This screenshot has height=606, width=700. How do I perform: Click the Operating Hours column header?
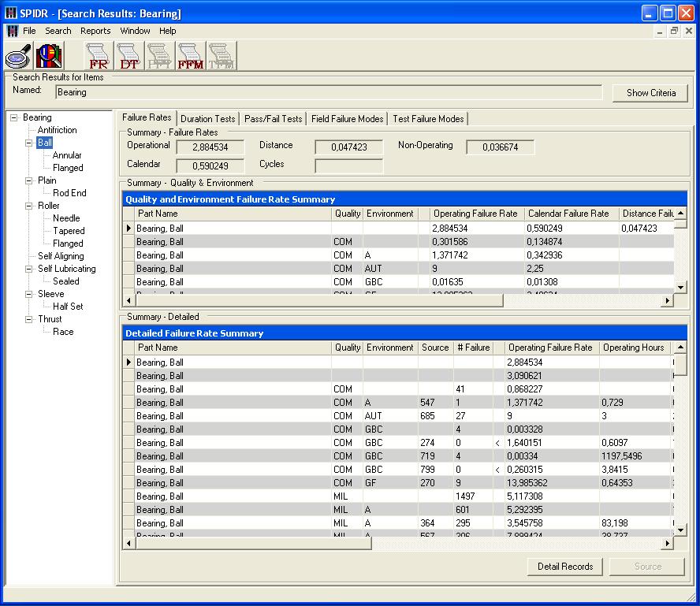(634, 348)
